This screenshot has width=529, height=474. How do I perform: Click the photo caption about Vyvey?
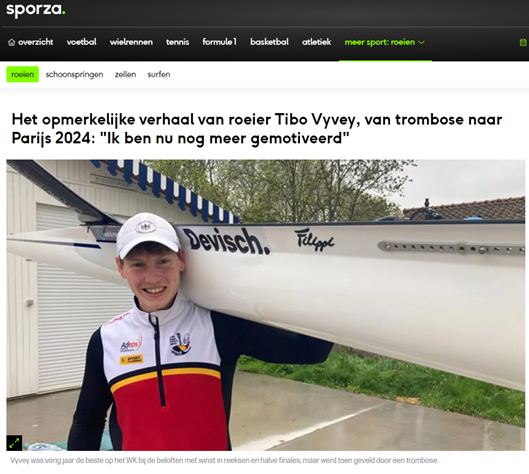224,460
